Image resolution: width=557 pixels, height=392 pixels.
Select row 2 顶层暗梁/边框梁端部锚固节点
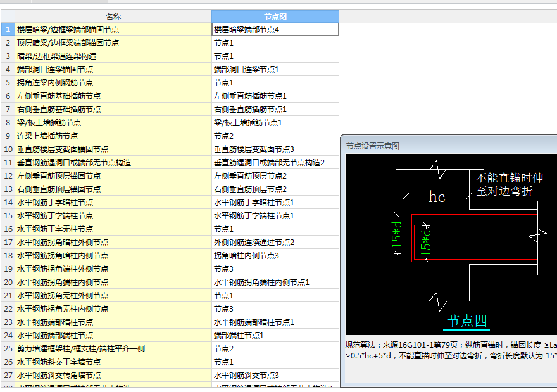(113, 42)
